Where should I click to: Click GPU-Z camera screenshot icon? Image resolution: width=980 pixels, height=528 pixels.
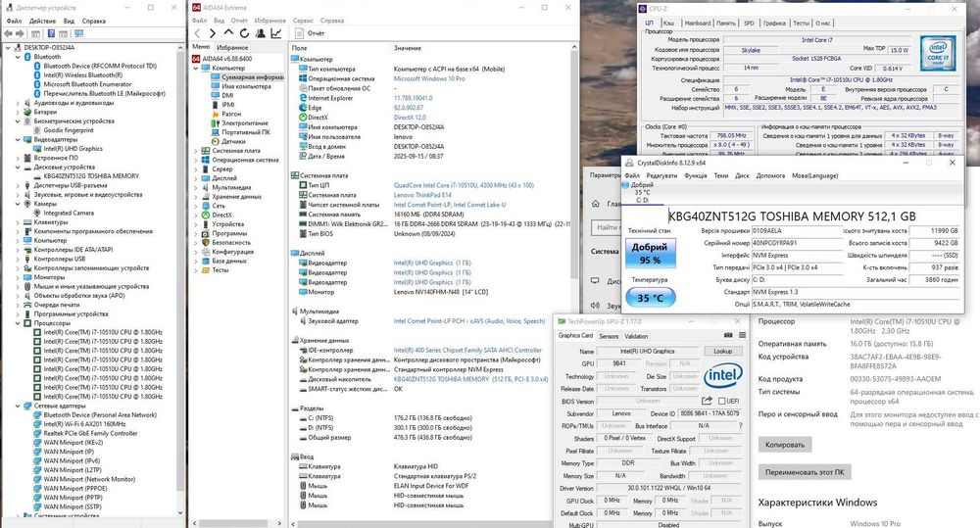[728, 336]
